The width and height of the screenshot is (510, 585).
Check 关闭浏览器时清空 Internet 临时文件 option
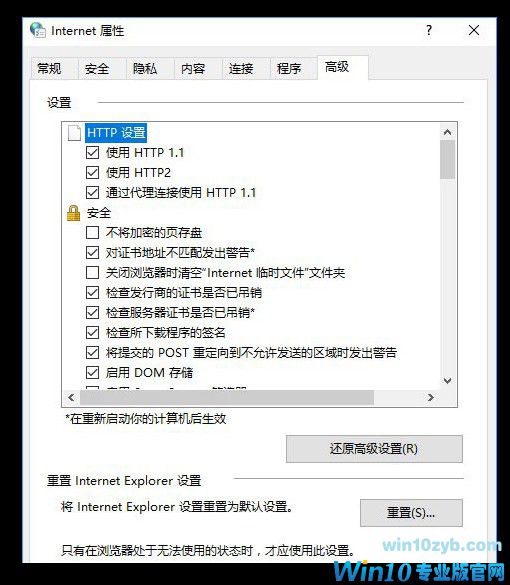tap(92, 272)
